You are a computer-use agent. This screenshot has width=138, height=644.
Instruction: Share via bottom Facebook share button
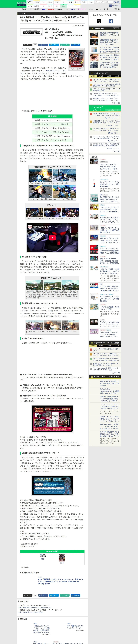point(43,595)
